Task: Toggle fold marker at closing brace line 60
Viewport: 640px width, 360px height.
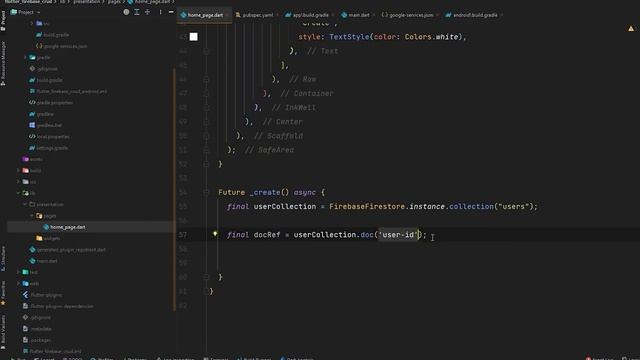Action: (207, 277)
